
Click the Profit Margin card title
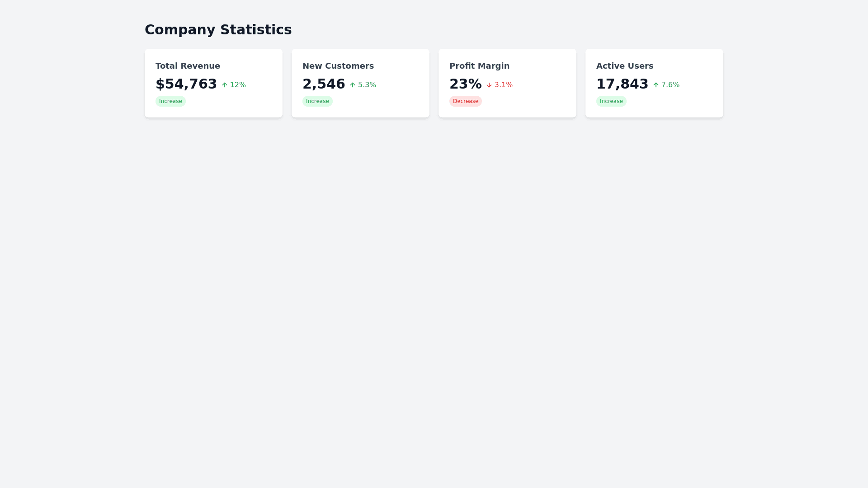pyautogui.click(x=479, y=66)
